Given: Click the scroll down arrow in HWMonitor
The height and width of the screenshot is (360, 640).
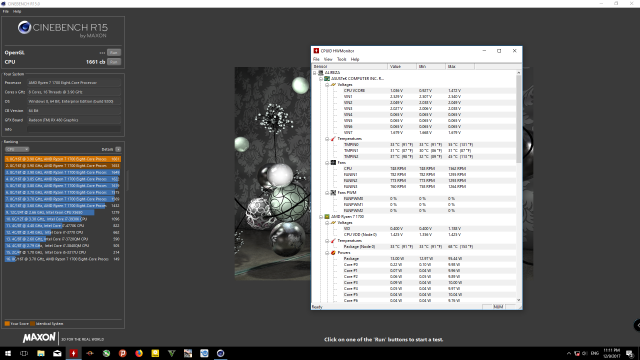Looking at the screenshot, I should pyautogui.click(x=519, y=300).
